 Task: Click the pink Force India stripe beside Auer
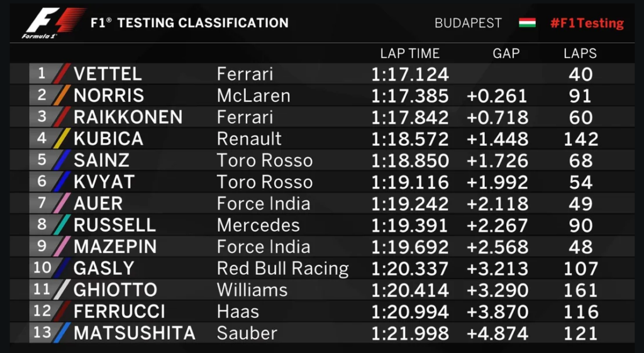coord(62,203)
